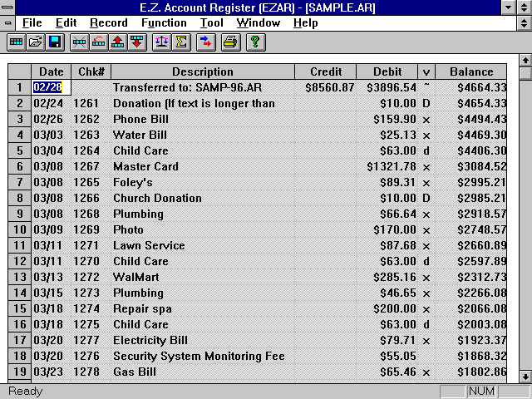Image resolution: width=532 pixels, height=399 pixels.
Task: Click the balance scales toolbar icon
Action: point(161,41)
